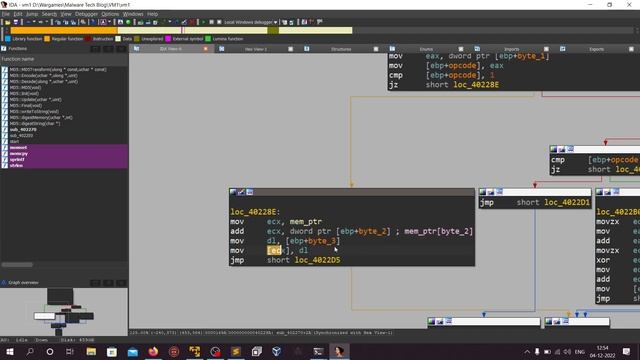Click first header icon of loc_40228E node

tap(233, 192)
